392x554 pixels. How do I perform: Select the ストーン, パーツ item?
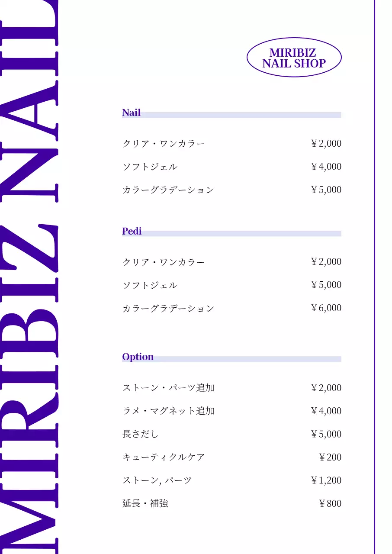click(157, 480)
